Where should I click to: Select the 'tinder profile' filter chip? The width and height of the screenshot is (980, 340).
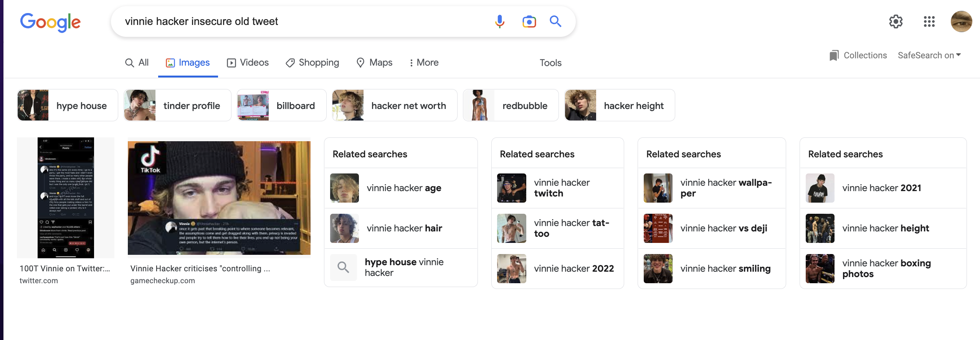[x=177, y=106]
